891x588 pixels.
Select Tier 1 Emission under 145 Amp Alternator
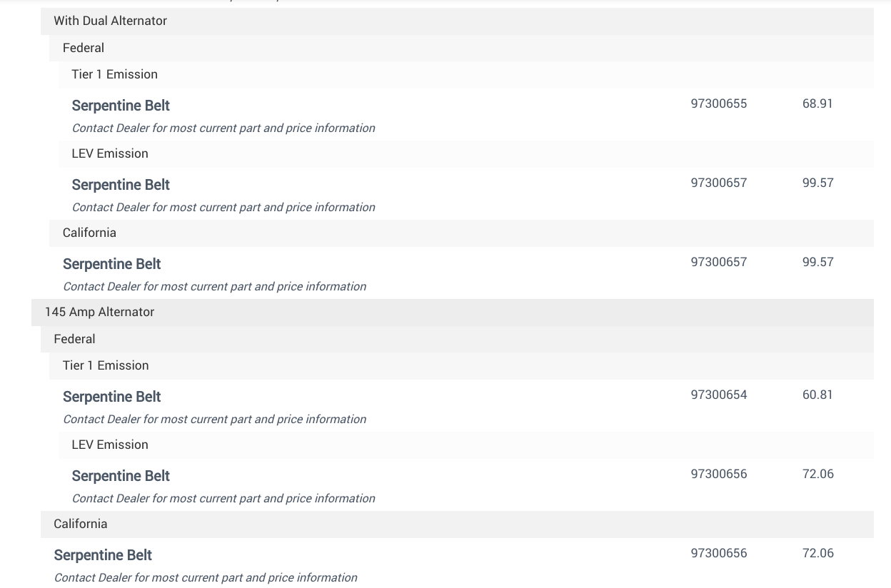click(x=106, y=365)
